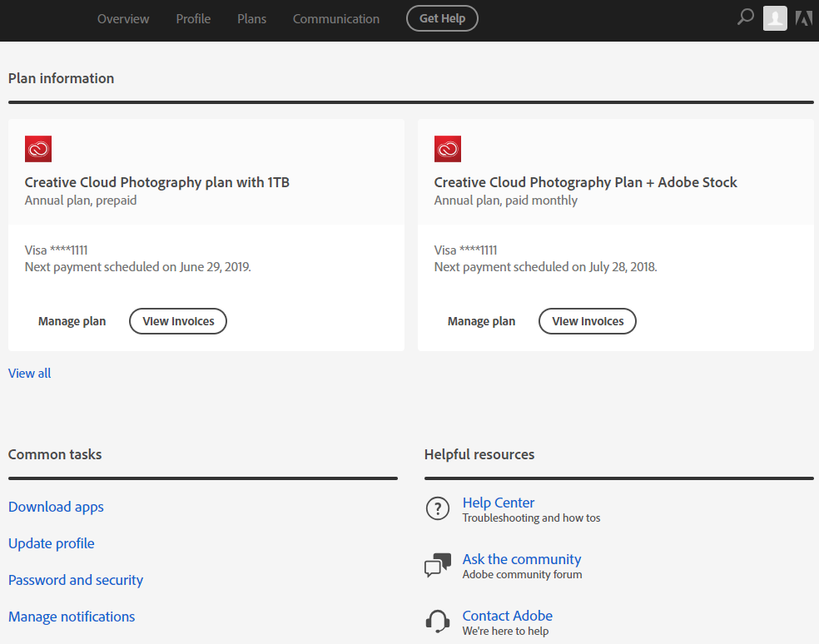Open the Plans tab
The height and width of the screenshot is (644, 819).
pyautogui.click(x=251, y=19)
